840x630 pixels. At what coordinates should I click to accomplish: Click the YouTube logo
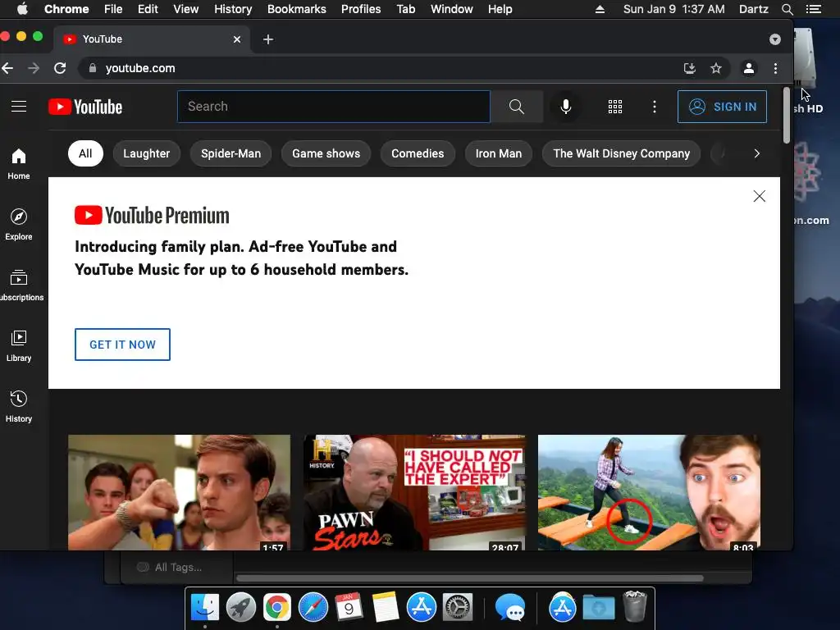pos(85,107)
